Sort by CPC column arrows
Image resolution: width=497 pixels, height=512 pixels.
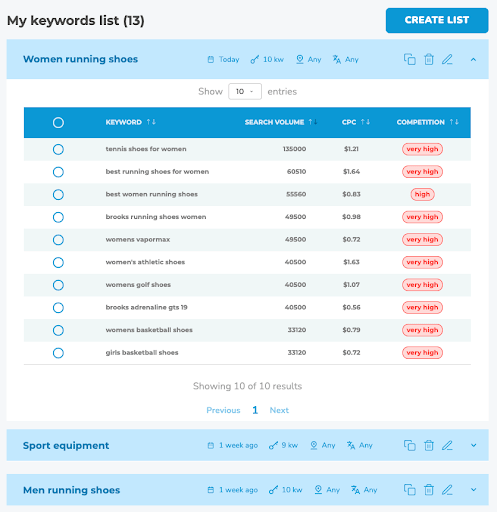coord(365,122)
